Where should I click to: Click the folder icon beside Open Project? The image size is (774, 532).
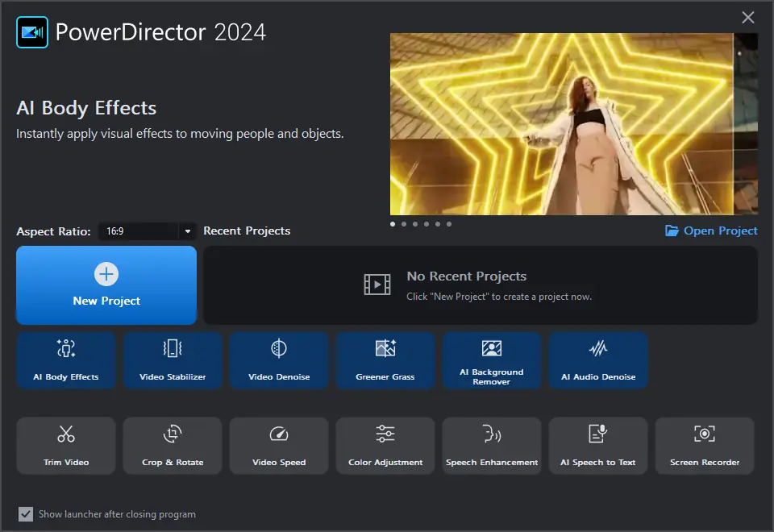tap(672, 231)
